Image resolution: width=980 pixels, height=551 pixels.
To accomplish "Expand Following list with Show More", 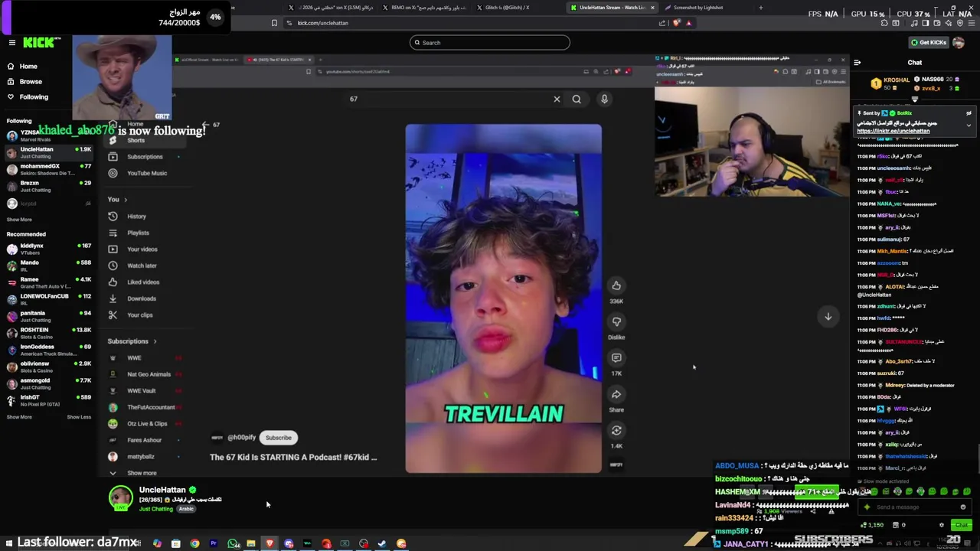I will (x=19, y=220).
